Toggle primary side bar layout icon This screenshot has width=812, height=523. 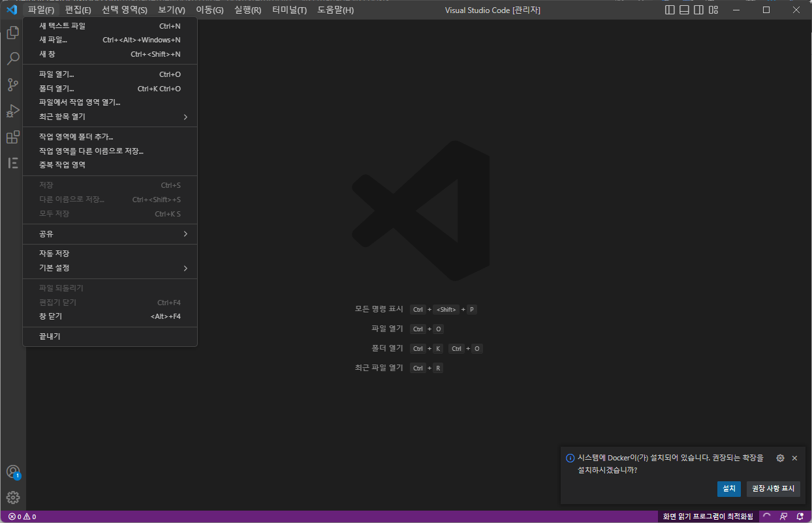tap(670, 10)
